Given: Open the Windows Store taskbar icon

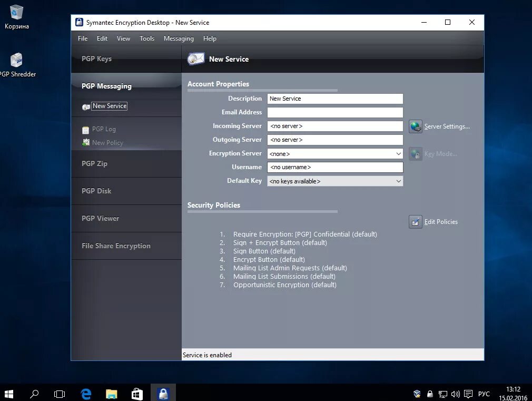Looking at the screenshot, I should click(137, 394).
